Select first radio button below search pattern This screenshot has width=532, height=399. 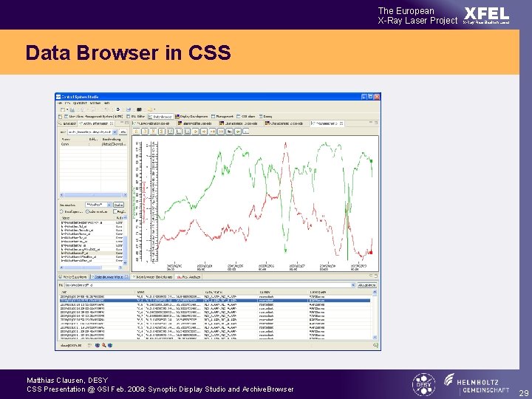click(x=62, y=211)
